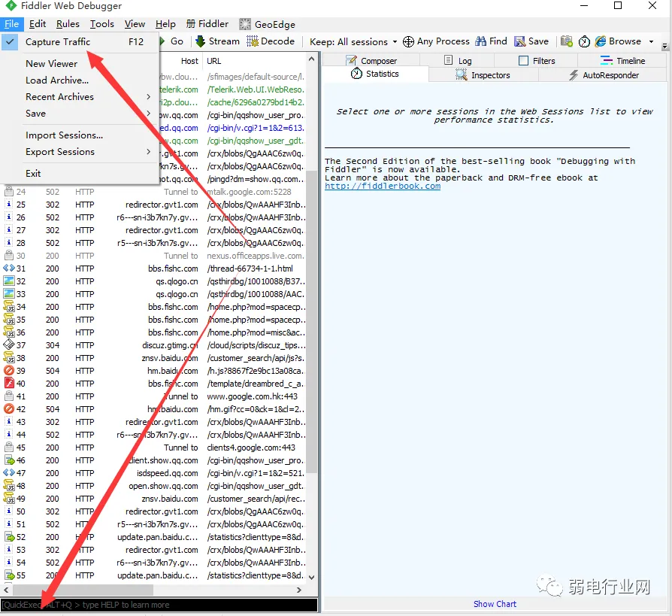The height and width of the screenshot is (616, 672).
Task: Open the Rules menu
Action: [68, 24]
